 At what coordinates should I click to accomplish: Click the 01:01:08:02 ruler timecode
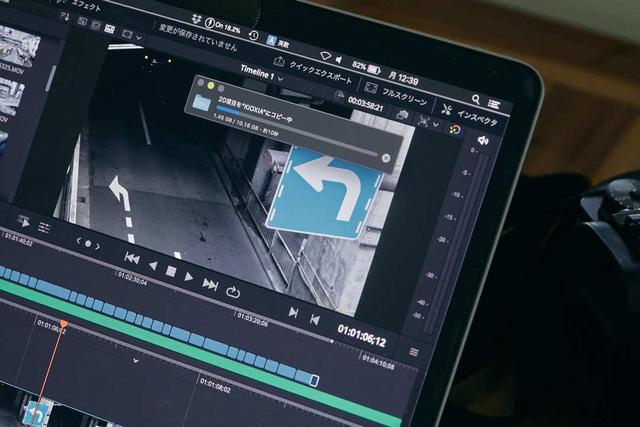[215, 386]
